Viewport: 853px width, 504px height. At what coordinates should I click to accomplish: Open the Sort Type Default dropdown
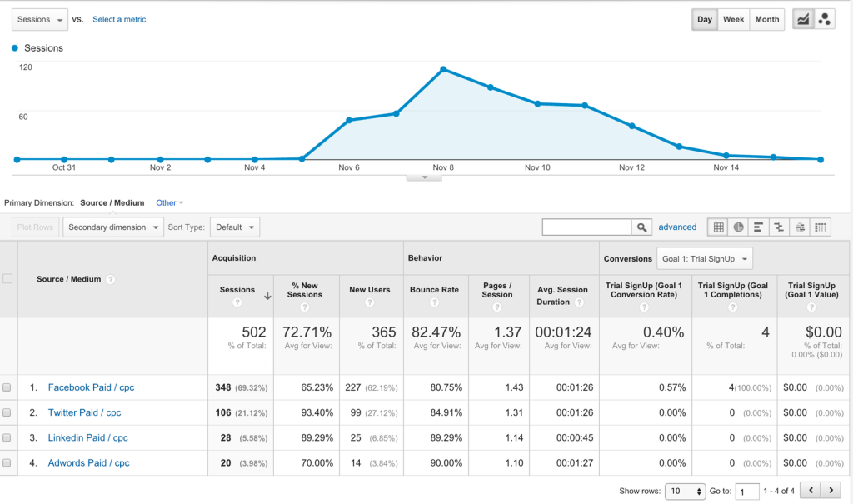(235, 227)
